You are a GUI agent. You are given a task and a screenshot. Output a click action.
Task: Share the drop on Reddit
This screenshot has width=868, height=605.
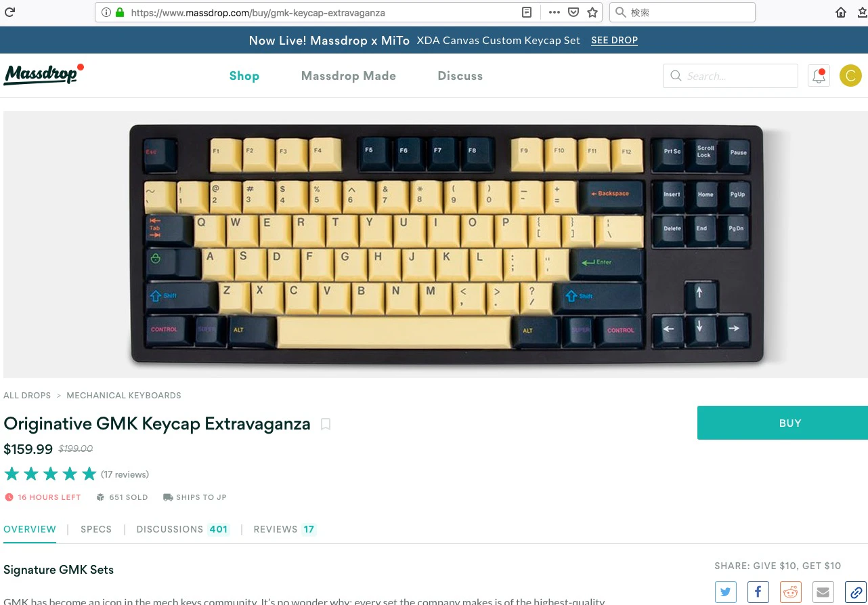point(791,592)
